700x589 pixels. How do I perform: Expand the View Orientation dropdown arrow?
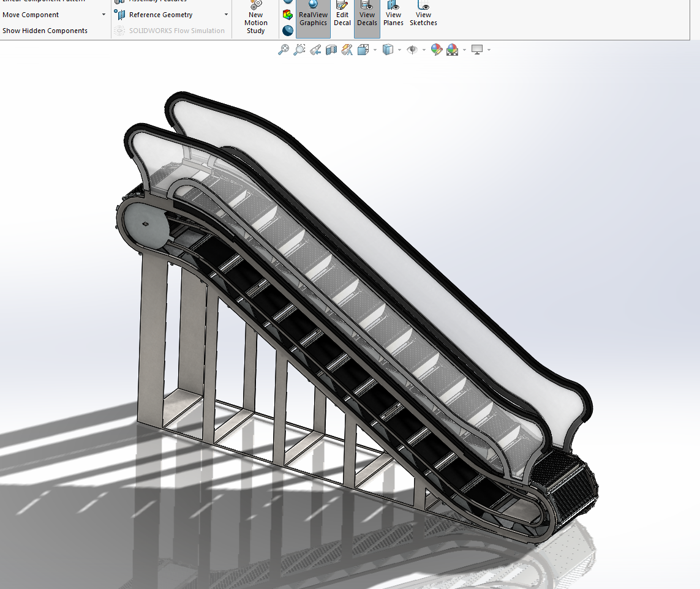click(x=375, y=50)
